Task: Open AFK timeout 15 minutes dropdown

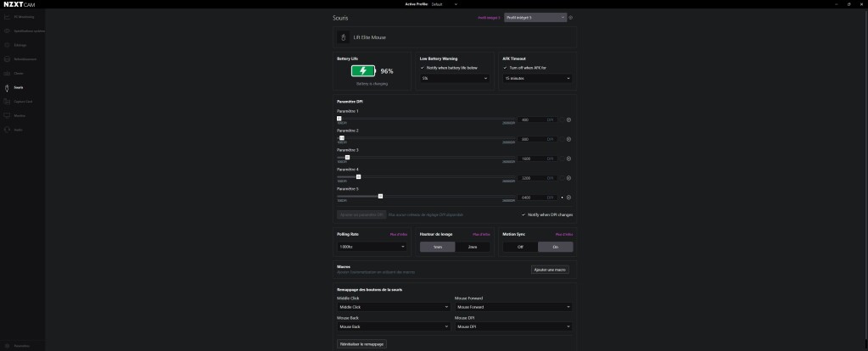Action: 538,79
